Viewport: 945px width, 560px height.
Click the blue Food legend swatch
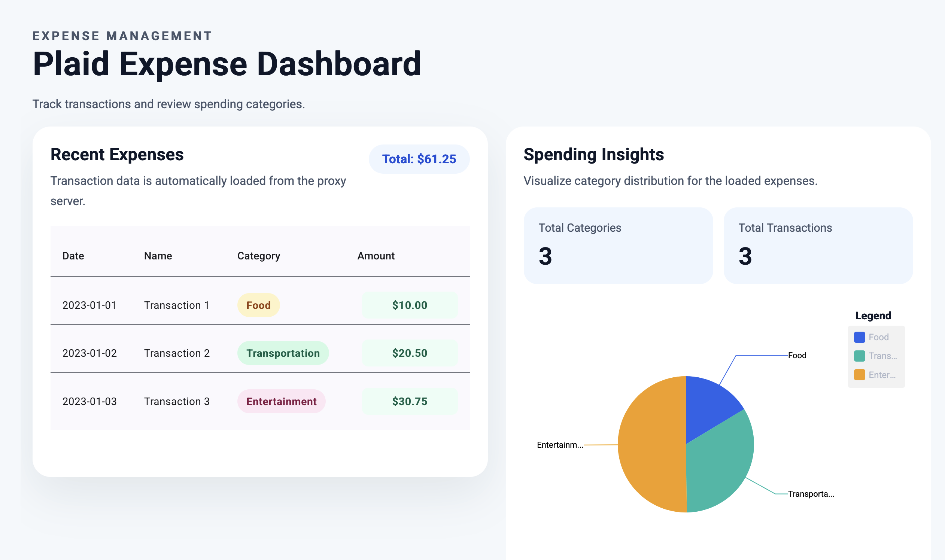[x=859, y=337]
